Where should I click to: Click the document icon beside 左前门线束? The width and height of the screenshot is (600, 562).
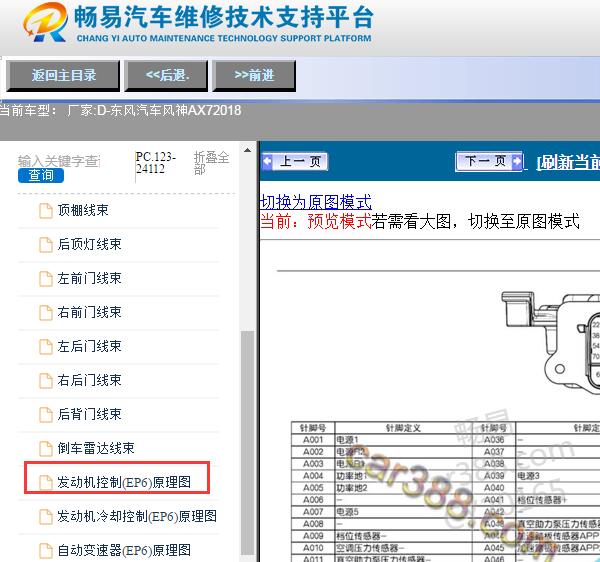pyautogui.click(x=46, y=279)
